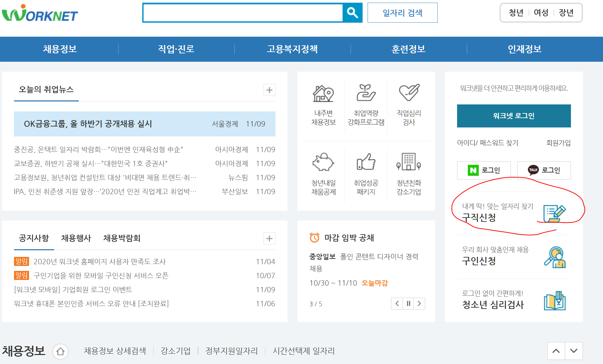Screen dimensions: 603x364
Task: Click the down arrow at bottom right
Action: 574,351
